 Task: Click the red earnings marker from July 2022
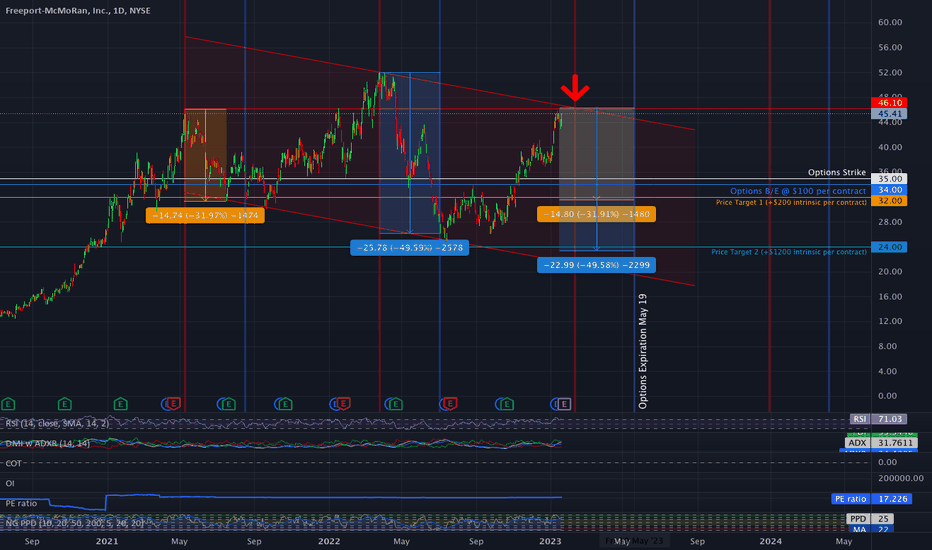pos(450,404)
